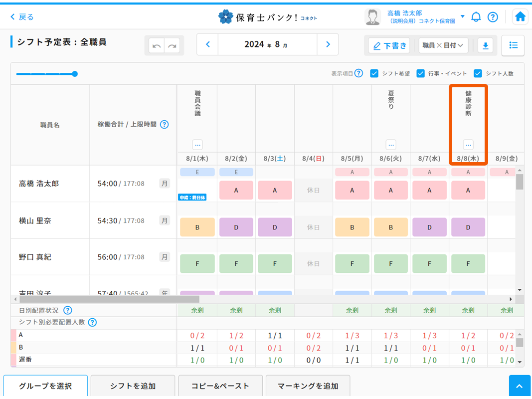Adjust the zoom slider above the table
532x399 pixels.
[75, 73]
